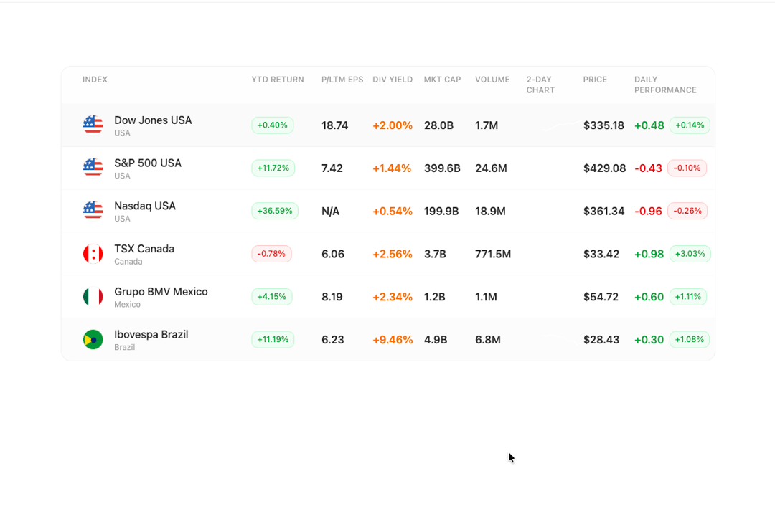Click the -0.26% daily performance badge
775x532 pixels.
(687, 211)
